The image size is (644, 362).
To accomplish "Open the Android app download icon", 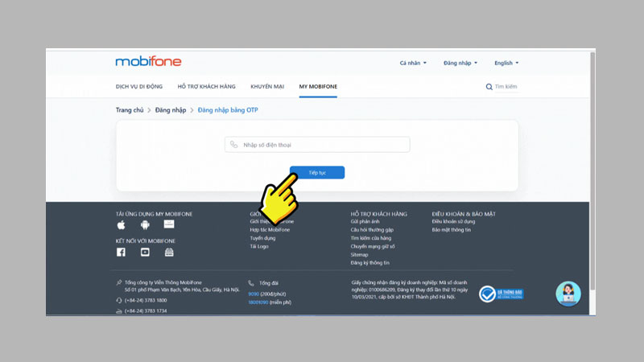I will click(145, 224).
